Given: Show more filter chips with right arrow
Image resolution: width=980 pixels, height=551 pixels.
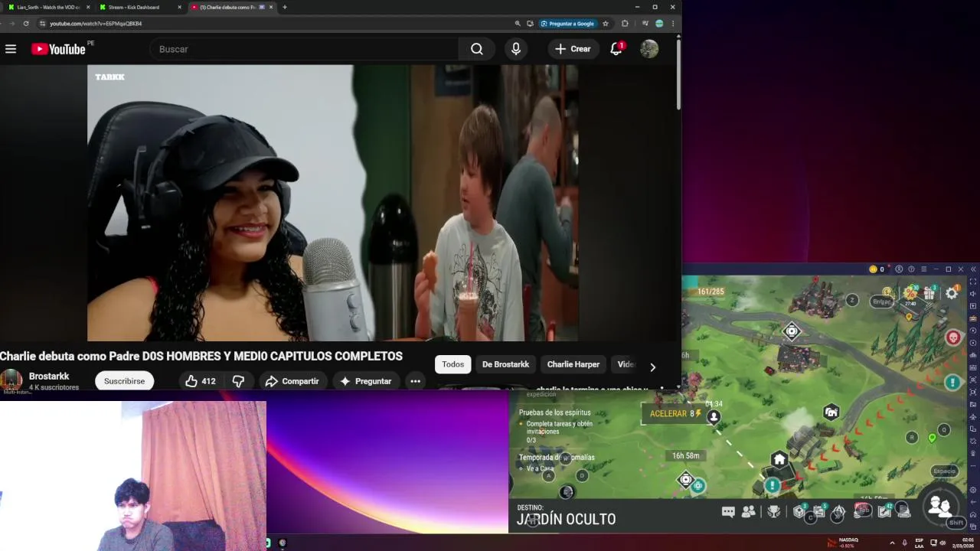Looking at the screenshot, I should 652,367.
